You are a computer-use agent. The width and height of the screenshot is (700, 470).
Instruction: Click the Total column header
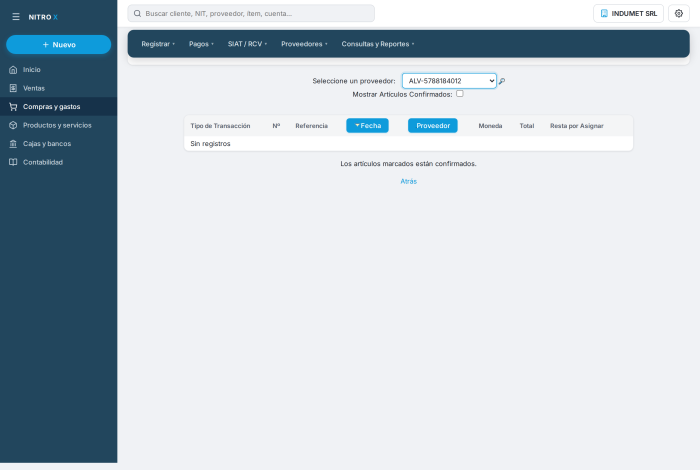[x=527, y=126]
